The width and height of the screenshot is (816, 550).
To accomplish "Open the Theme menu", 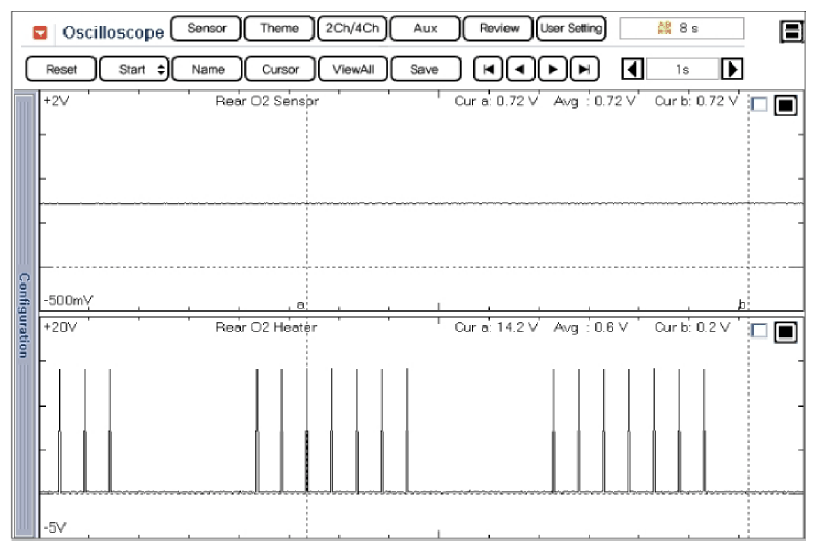I will tap(279, 29).
